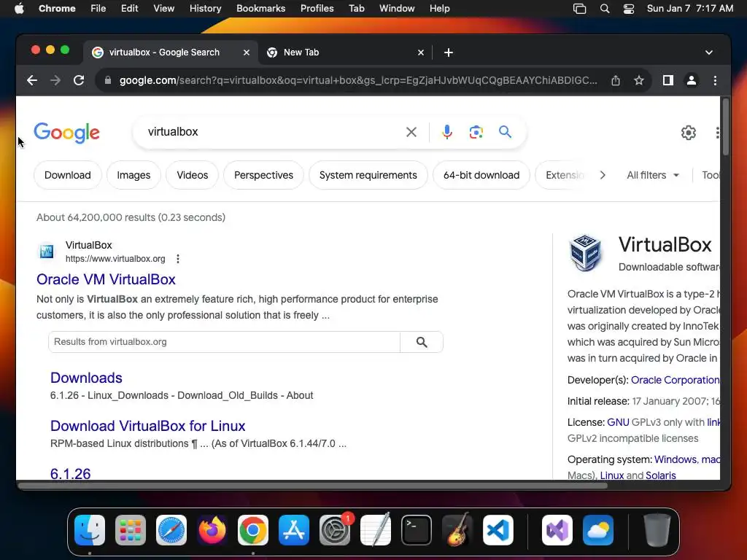Open the Apple menu
The width and height of the screenshot is (747, 560).
pyautogui.click(x=19, y=9)
